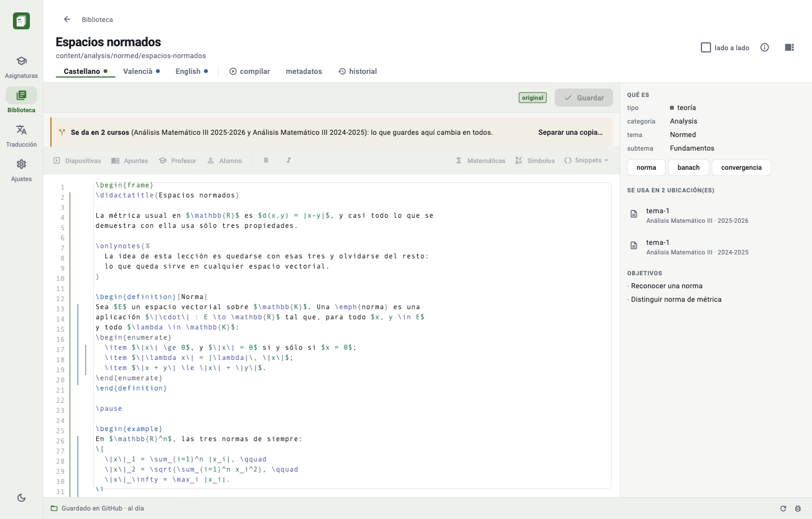The image size is (812, 519).
Task: Open the metadatos tab
Action: click(x=304, y=71)
